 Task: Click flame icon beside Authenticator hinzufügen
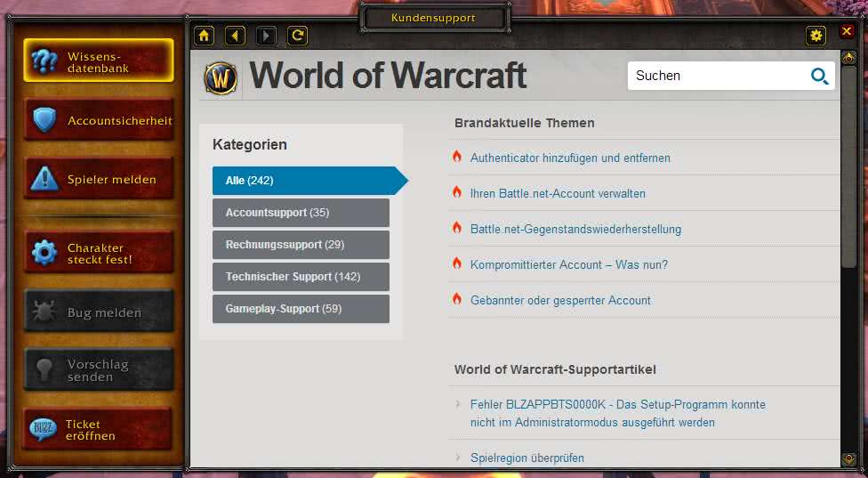click(x=457, y=157)
